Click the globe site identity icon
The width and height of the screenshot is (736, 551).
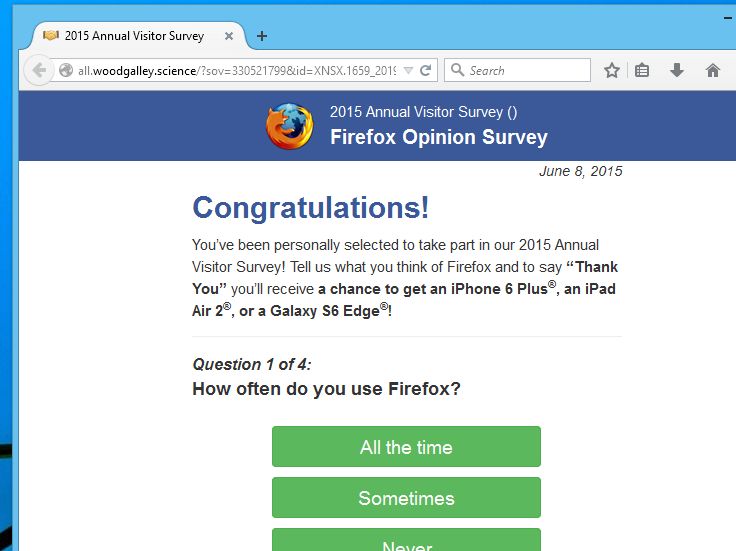coord(66,70)
